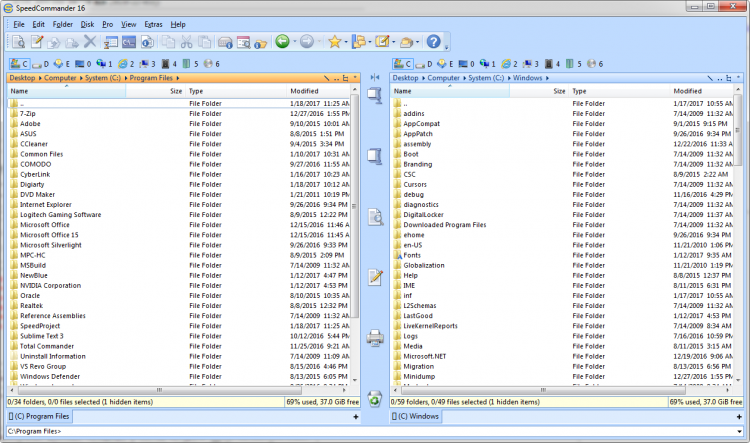Click Computer in left breadcrumb path
The width and height of the screenshot is (750, 443).
click(x=60, y=78)
